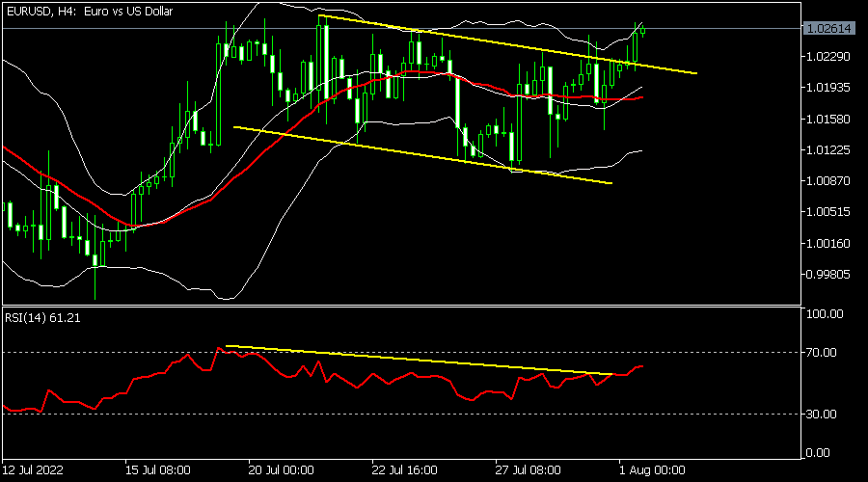Image resolution: width=868 pixels, height=482 pixels.
Task: Click the RSI 30.00 level label
Action: (x=821, y=414)
